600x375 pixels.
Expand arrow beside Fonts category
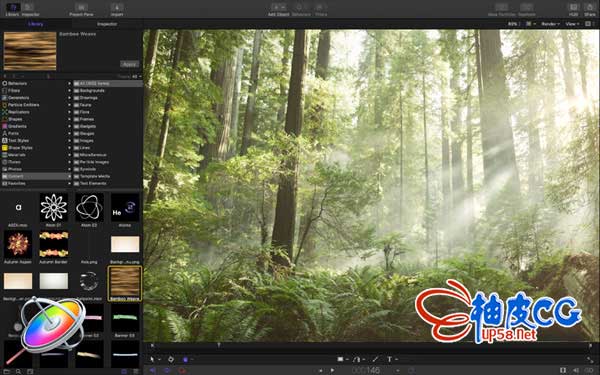69,134
